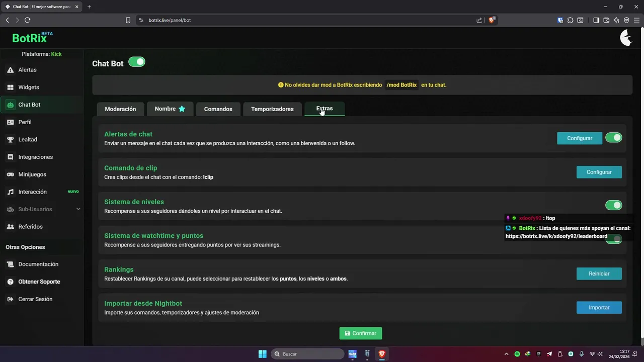This screenshot has height=362, width=644.
Task: Click the Windows Buscar search box
Action: point(307,354)
